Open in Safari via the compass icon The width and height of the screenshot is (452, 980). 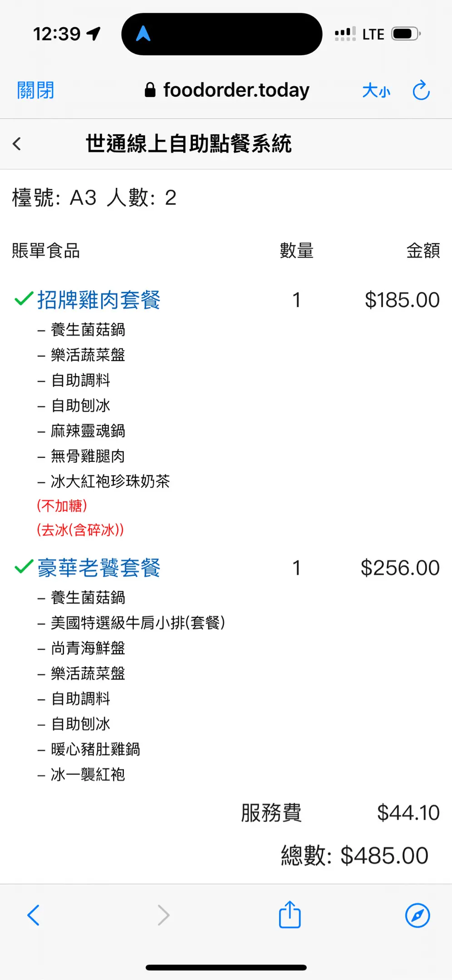coord(418,915)
